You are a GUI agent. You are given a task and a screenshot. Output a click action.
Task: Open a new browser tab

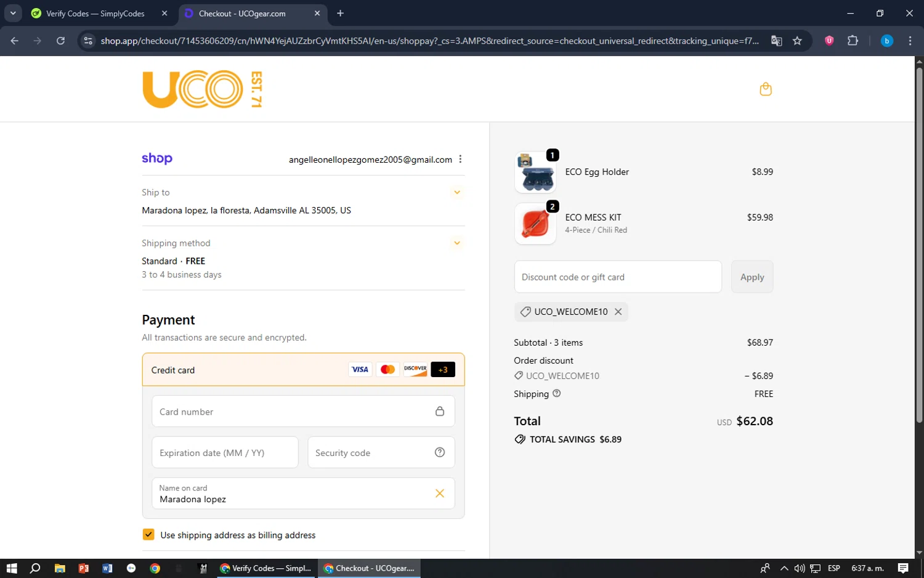pos(340,13)
